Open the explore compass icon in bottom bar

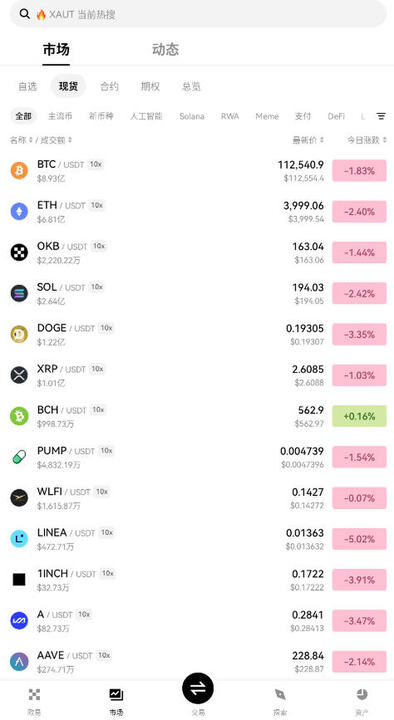[x=280, y=694]
